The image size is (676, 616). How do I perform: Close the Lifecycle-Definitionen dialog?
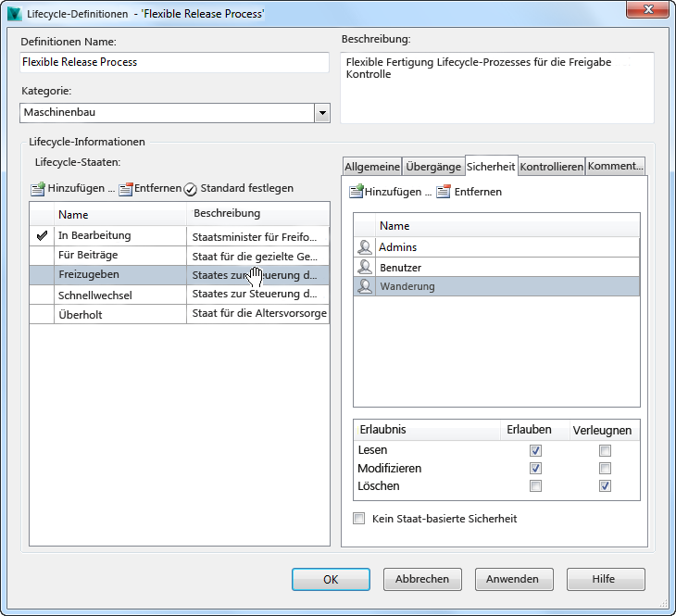click(x=647, y=9)
